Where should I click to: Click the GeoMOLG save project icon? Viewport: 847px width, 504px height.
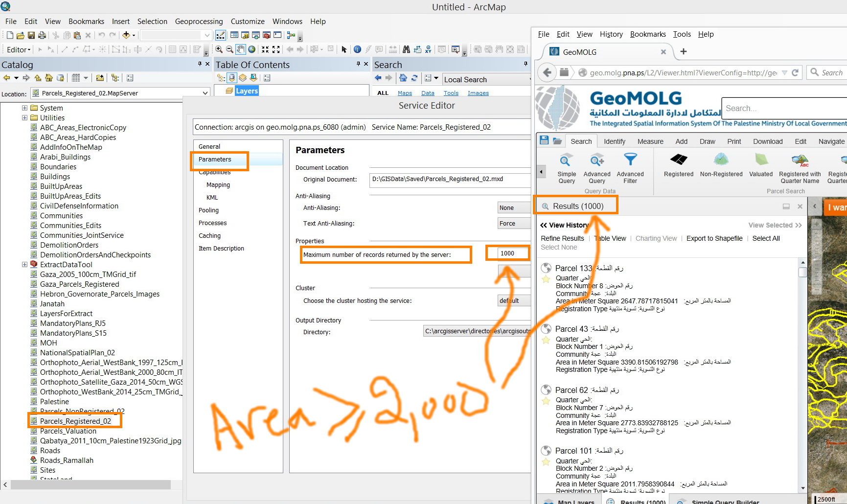(544, 140)
